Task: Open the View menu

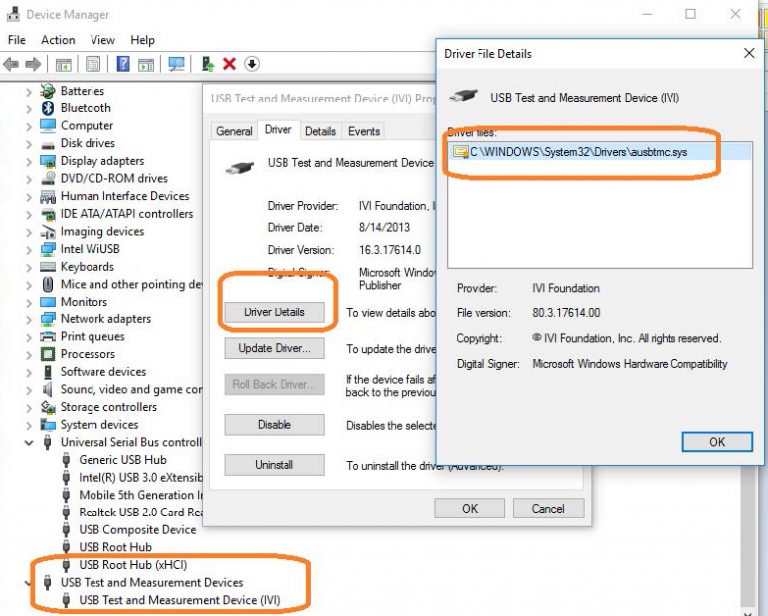Action: pos(103,40)
